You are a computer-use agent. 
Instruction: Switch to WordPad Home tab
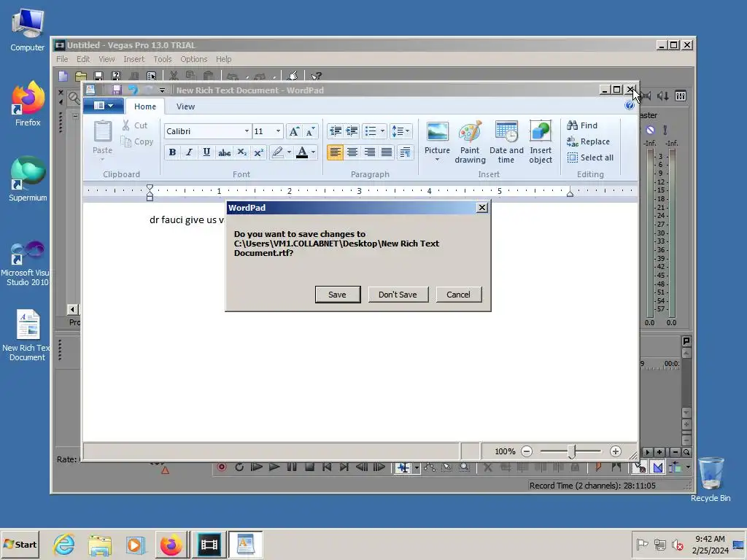pos(145,106)
